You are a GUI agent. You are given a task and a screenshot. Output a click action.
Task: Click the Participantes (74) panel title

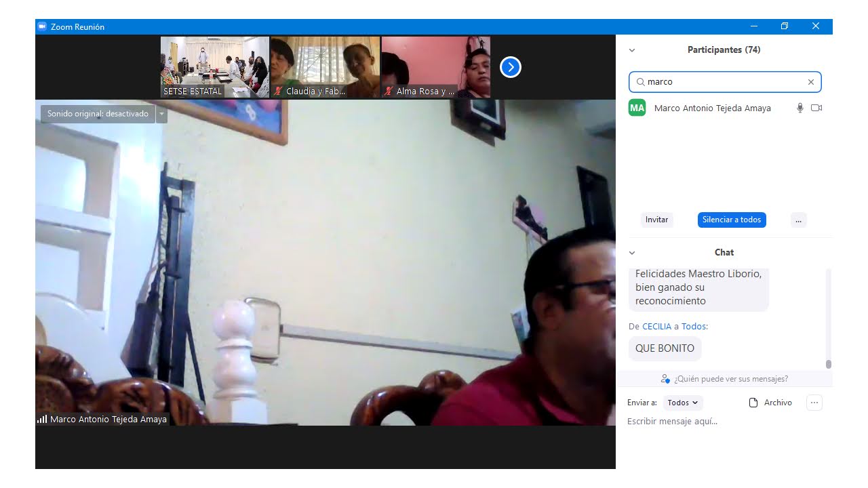(724, 50)
